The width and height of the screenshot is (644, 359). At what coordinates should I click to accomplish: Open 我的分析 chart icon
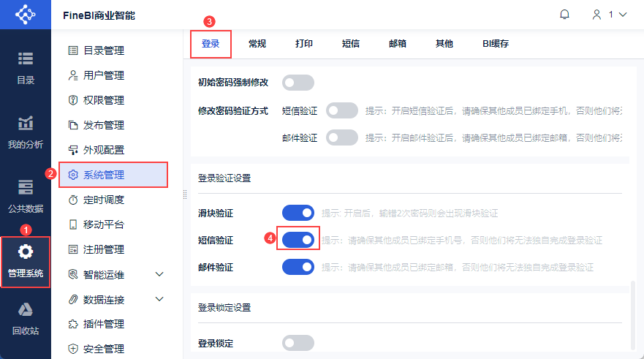tap(26, 123)
